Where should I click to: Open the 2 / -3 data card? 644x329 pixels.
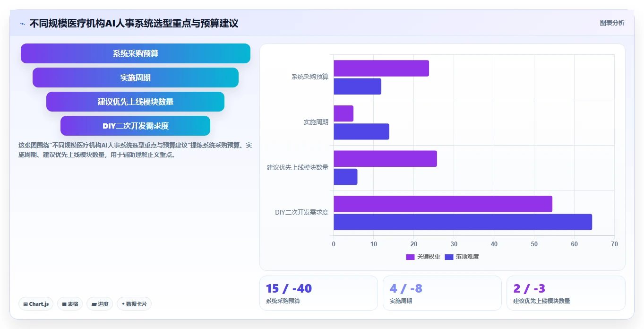pos(566,293)
